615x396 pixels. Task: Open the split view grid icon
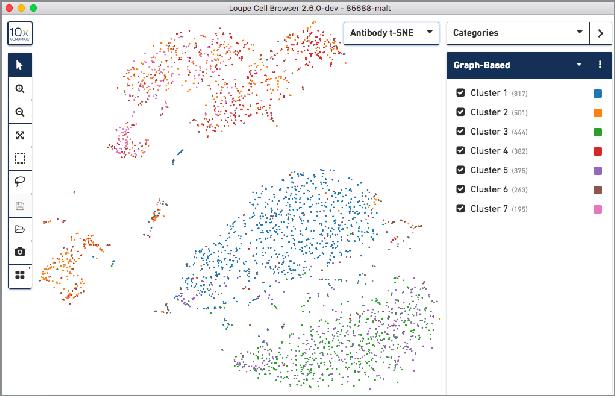point(20,275)
